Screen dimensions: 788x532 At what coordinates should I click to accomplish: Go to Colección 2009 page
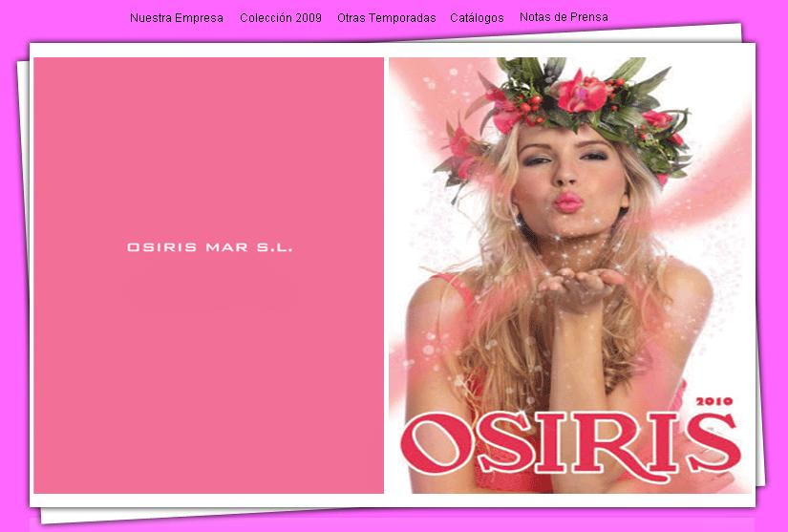[x=281, y=18]
